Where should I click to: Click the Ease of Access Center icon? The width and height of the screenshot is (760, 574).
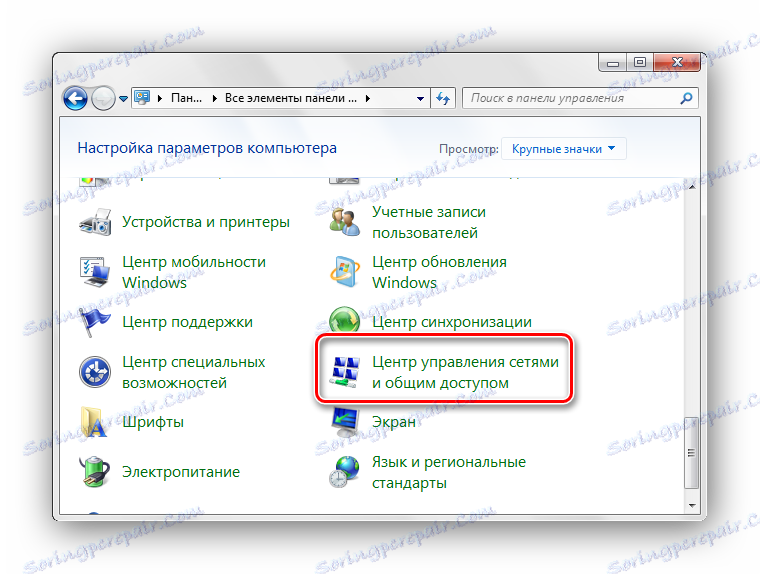95,372
